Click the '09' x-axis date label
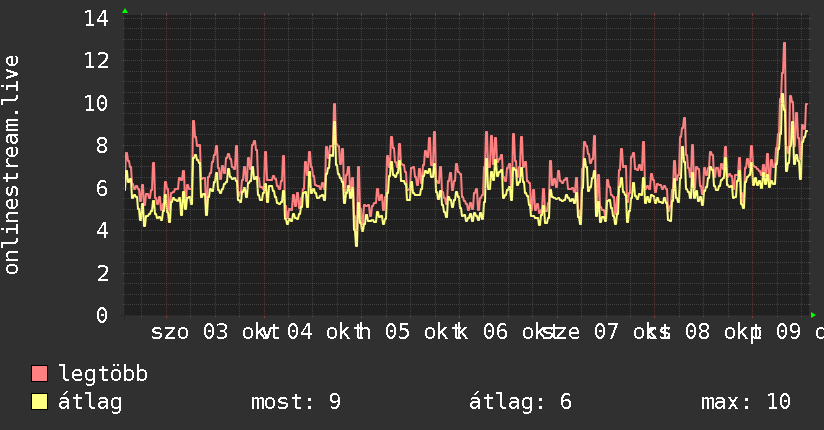 pos(789,332)
